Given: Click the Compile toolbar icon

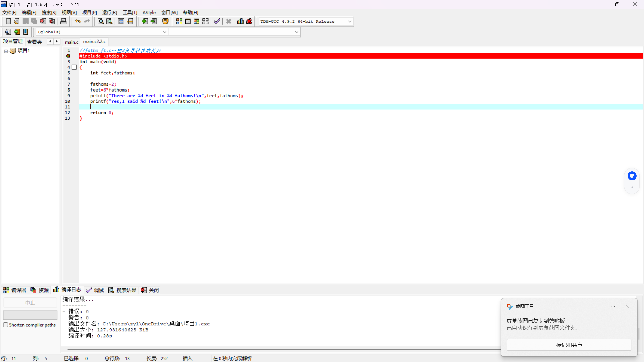Looking at the screenshot, I should pyautogui.click(x=179, y=21).
